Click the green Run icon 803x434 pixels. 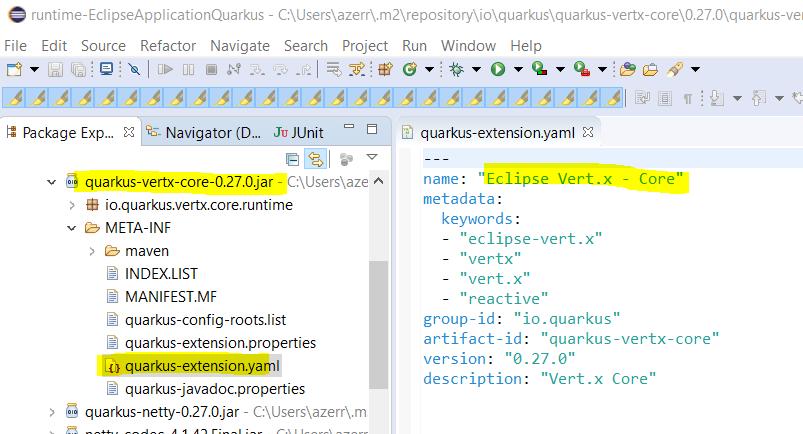click(x=498, y=69)
